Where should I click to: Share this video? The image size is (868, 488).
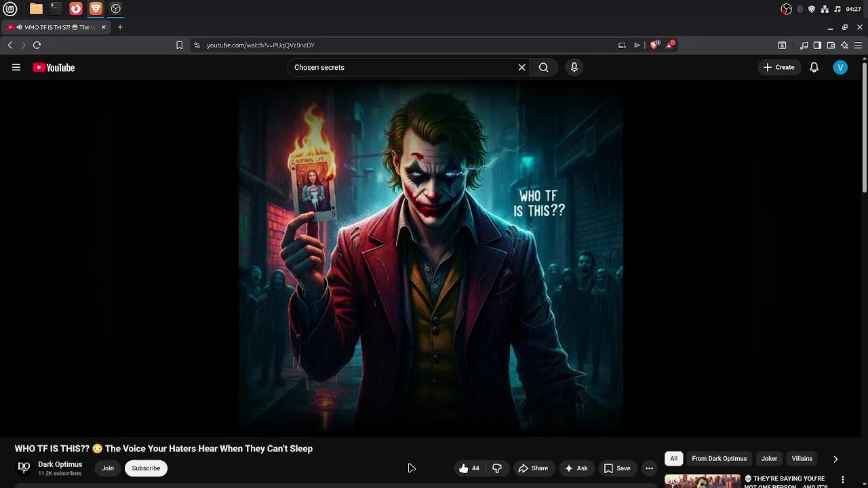point(533,468)
